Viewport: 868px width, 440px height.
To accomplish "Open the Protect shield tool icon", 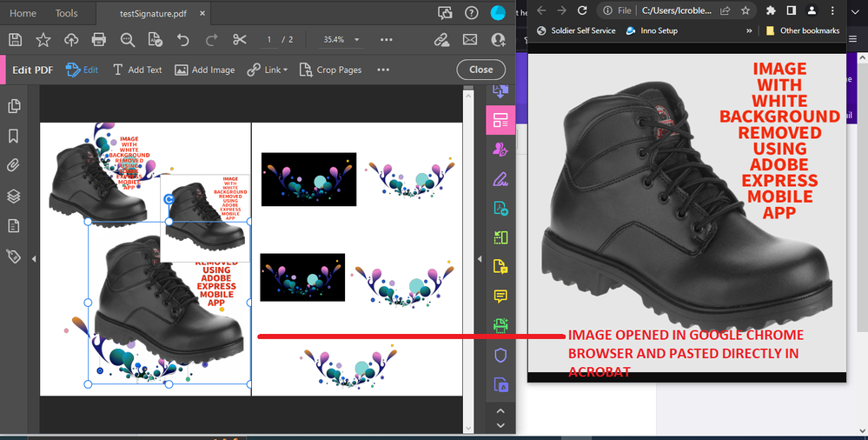I will (x=500, y=355).
